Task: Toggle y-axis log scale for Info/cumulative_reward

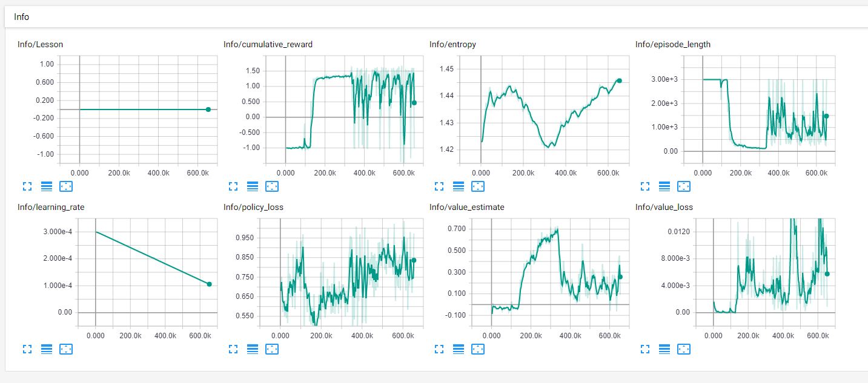Action: [x=253, y=186]
